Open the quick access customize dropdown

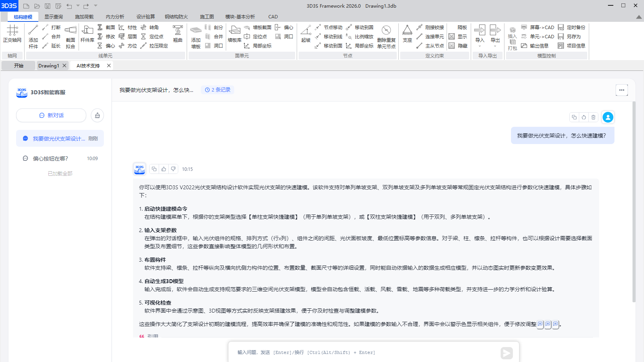96,6
